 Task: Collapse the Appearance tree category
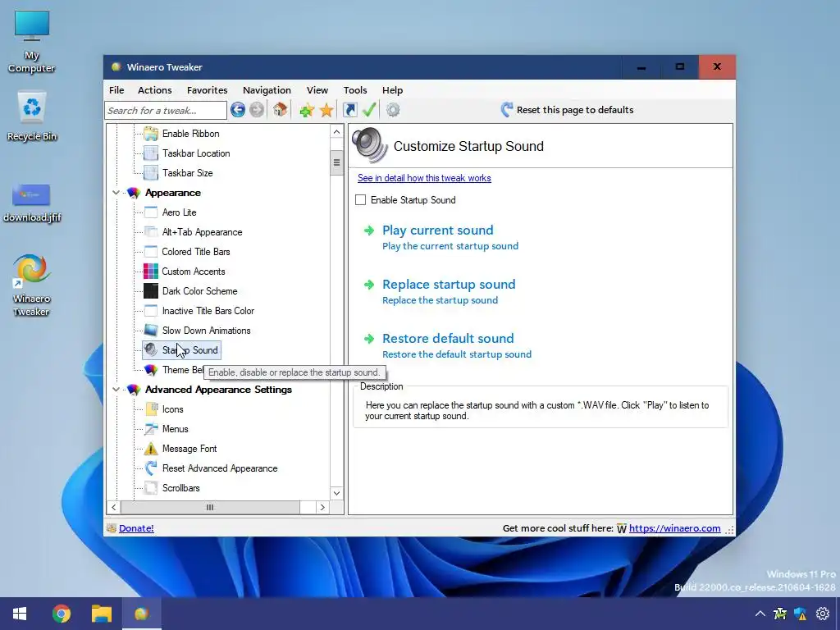tap(116, 192)
